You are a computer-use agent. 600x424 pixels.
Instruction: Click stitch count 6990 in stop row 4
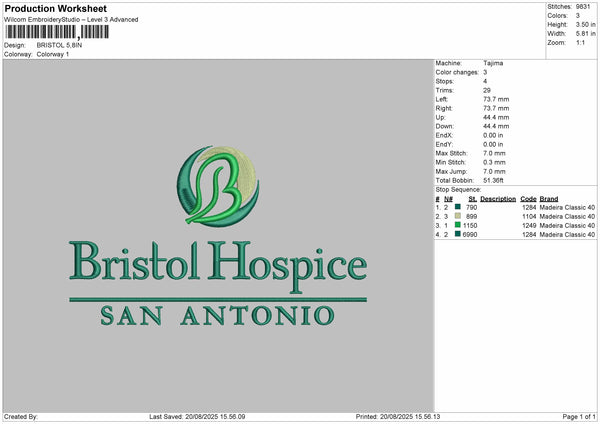pyautogui.click(x=470, y=235)
